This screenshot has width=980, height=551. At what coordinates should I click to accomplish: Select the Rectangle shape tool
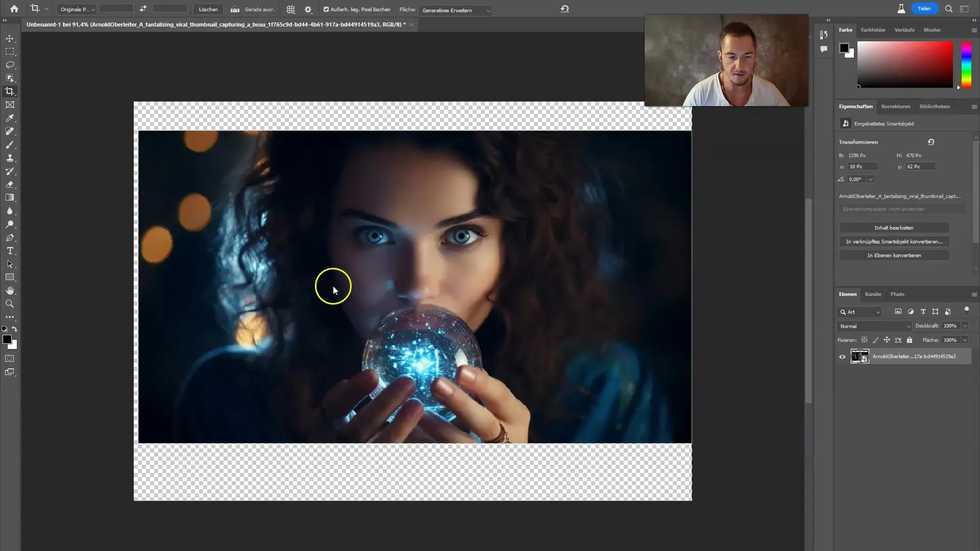10,277
